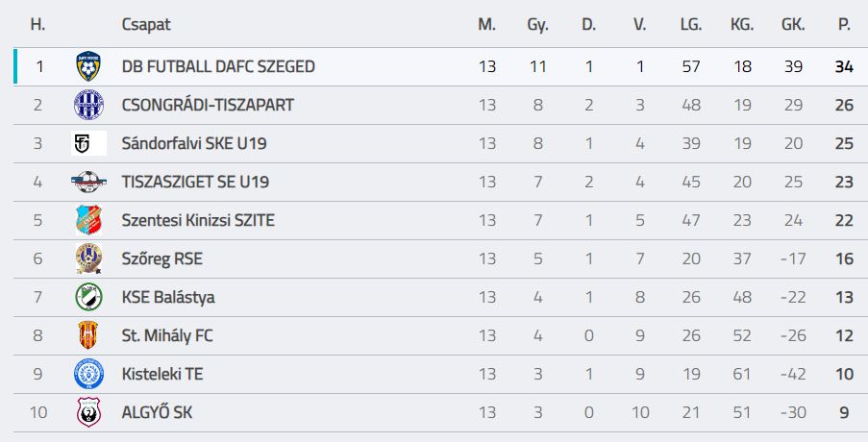Image resolution: width=868 pixels, height=442 pixels.
Task: Click the Csongrádi-Tiszapart team logo
Action: click(88, 105)
